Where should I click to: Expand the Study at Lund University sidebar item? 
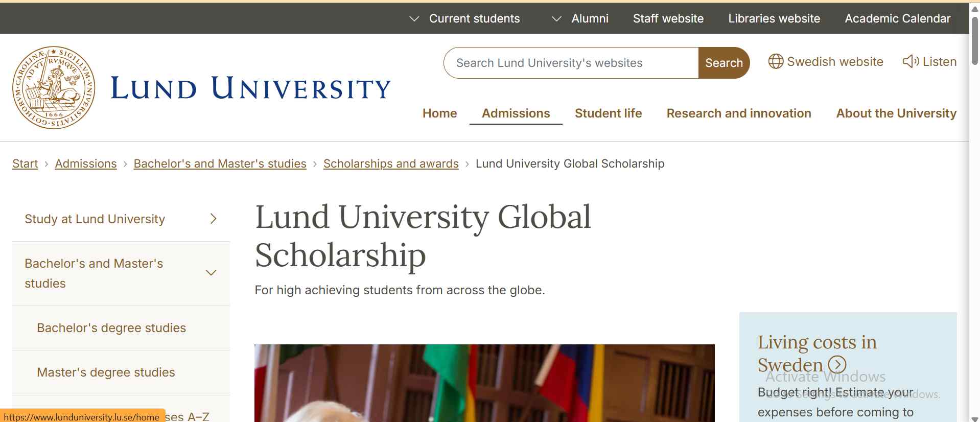pyautogui.click(x=214, y=219)
